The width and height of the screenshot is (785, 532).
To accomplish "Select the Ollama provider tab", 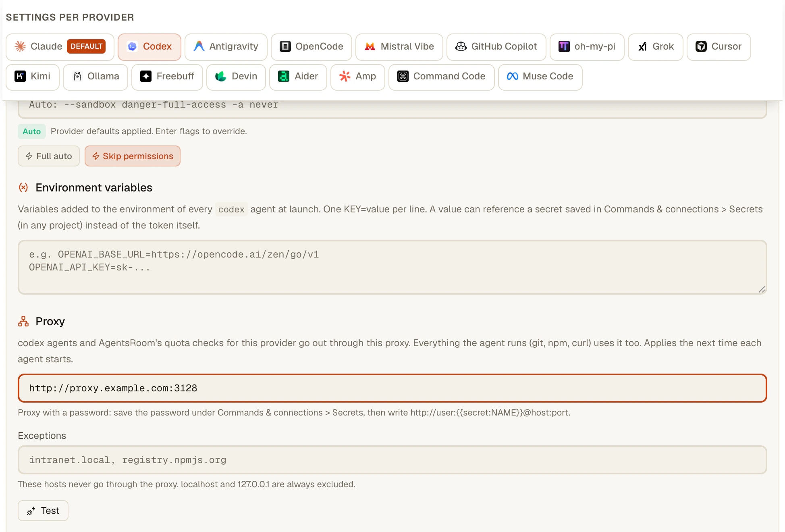I will coord(96,77).
